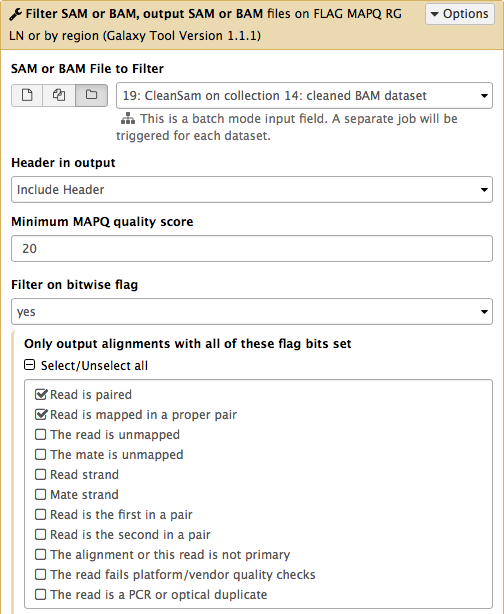
Task: Check Read is the first in a pair
Action: pos(40,514)
